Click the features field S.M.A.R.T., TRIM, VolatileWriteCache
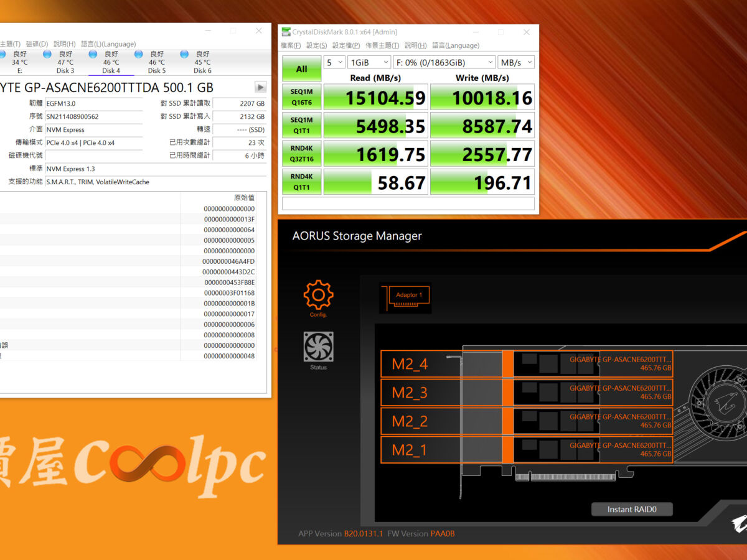 pos(156,182)
